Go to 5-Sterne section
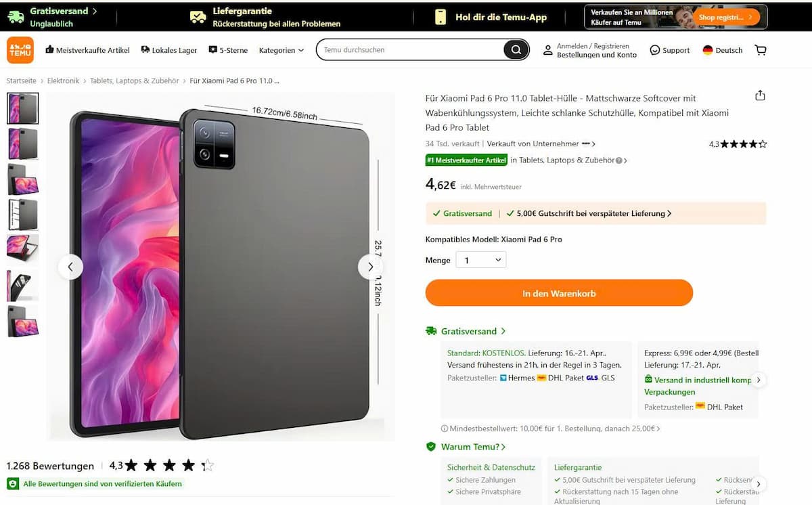Image resolution: width=812 pixels, height=505 pixels. click(228, 50)
